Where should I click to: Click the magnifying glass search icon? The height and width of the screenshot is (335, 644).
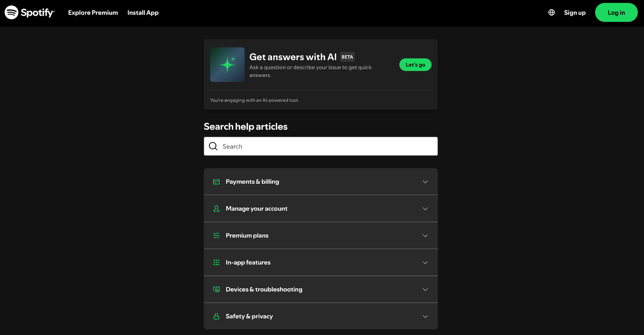click(x=213, y=146)
